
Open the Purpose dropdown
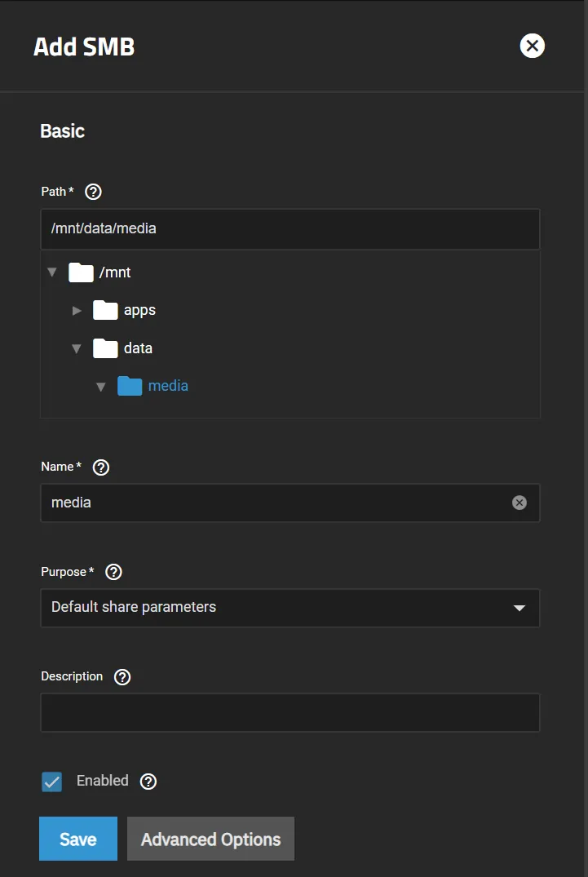click(x=290, y=608)
